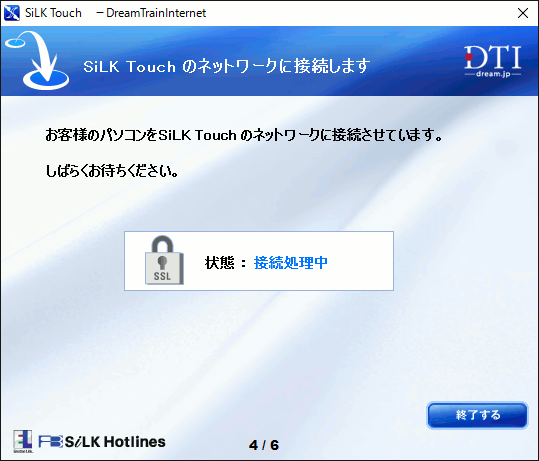Click the small EL company emblem
The height and width of the screenshot is (461, 539).
pos(23,441)
